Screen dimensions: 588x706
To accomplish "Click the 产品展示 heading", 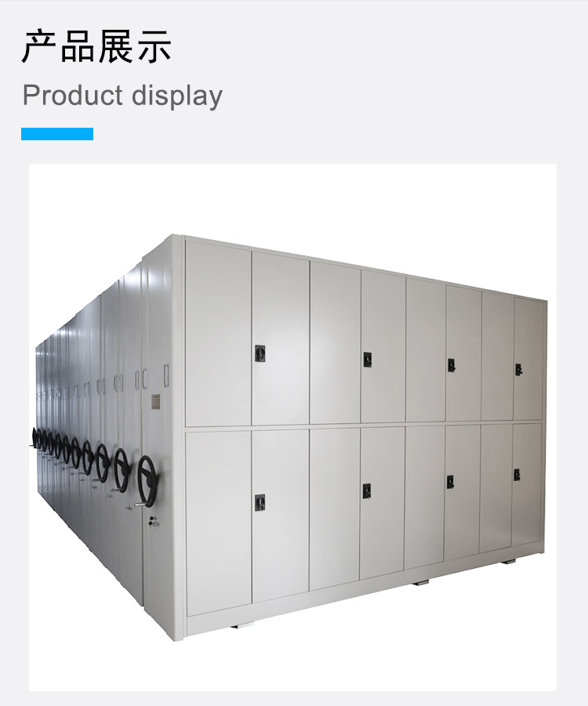I will (97, 46).
